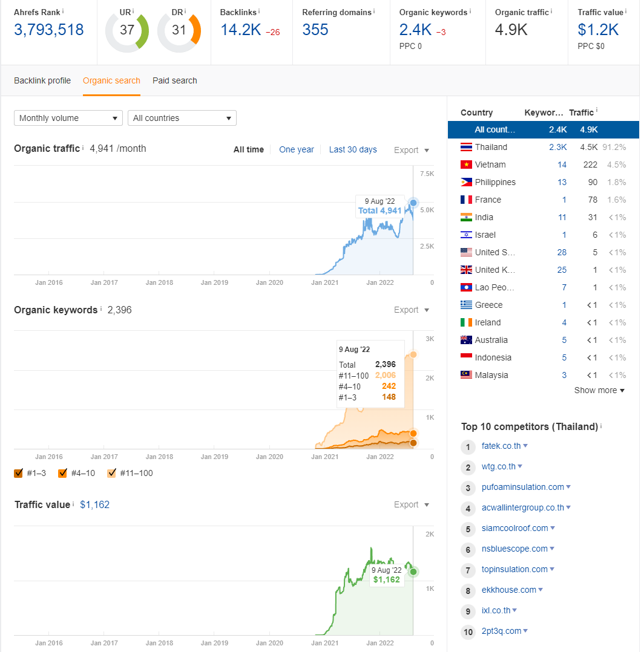Expand wtg.co.th competitor dropdown arrow
644x652 pixels.
[x=520, y=466]
